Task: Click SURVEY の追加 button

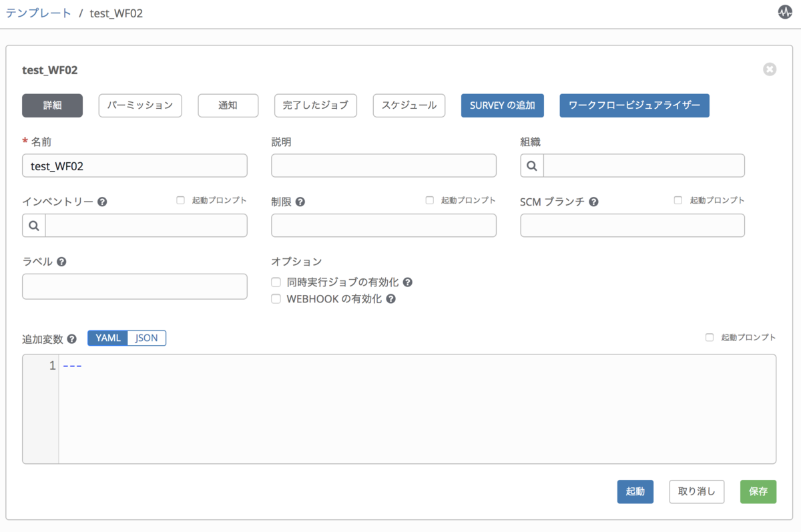Action: coord(503,105)
